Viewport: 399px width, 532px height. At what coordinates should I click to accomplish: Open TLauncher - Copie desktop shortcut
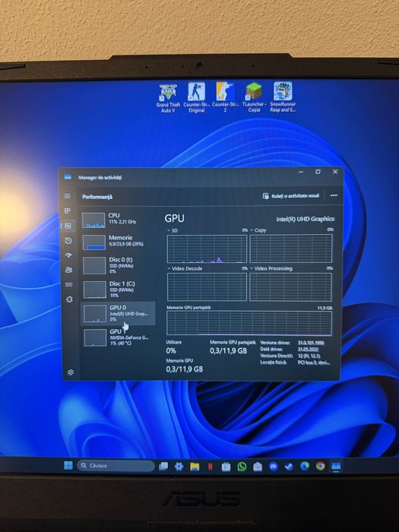(x=254, y=97)
